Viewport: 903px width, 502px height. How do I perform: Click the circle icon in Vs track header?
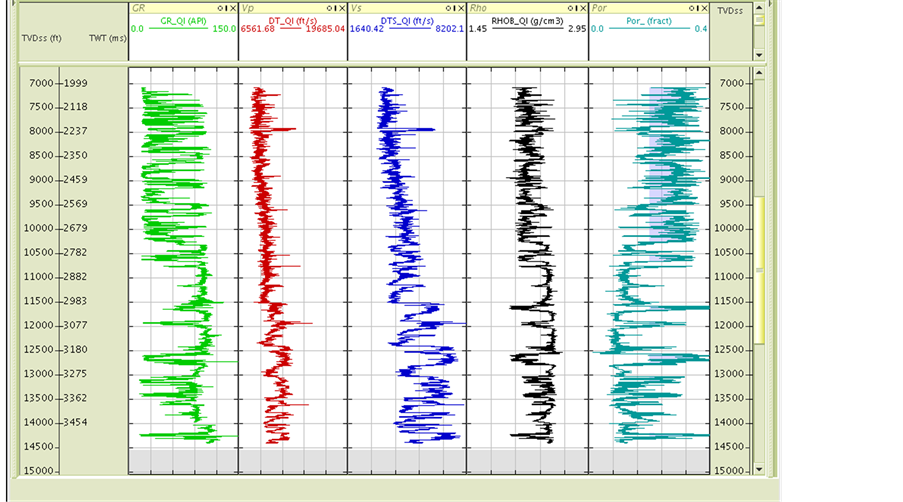pyautogui.click(x=448, y=7)
